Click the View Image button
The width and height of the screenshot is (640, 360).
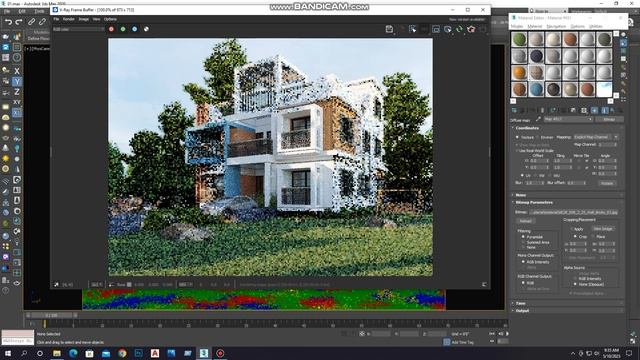pos(603,229)
